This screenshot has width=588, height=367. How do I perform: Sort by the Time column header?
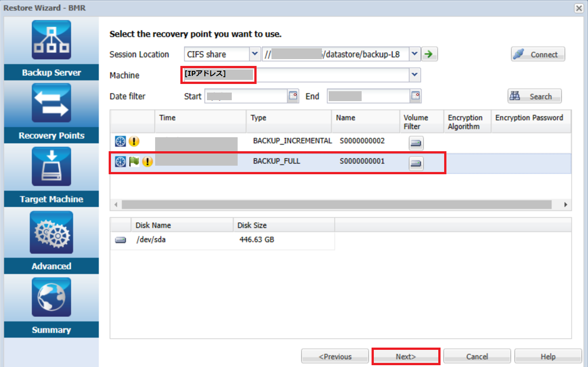[x=201, y=121]
